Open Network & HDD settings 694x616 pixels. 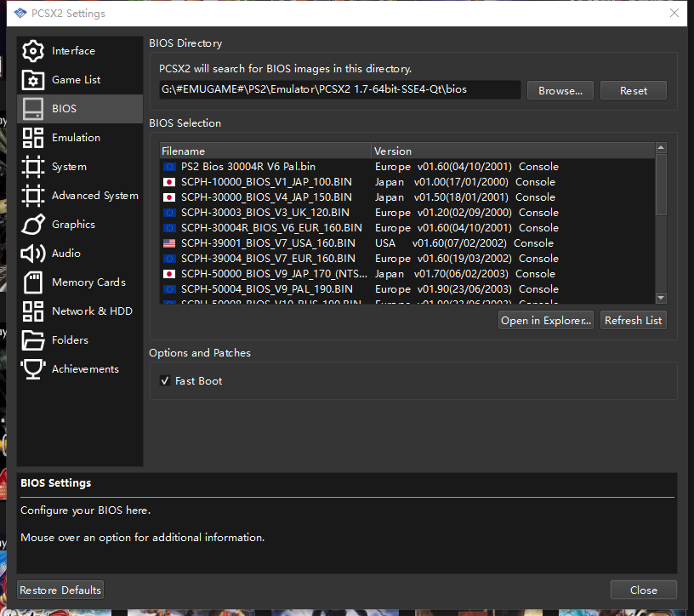click(x=80, y=311)
